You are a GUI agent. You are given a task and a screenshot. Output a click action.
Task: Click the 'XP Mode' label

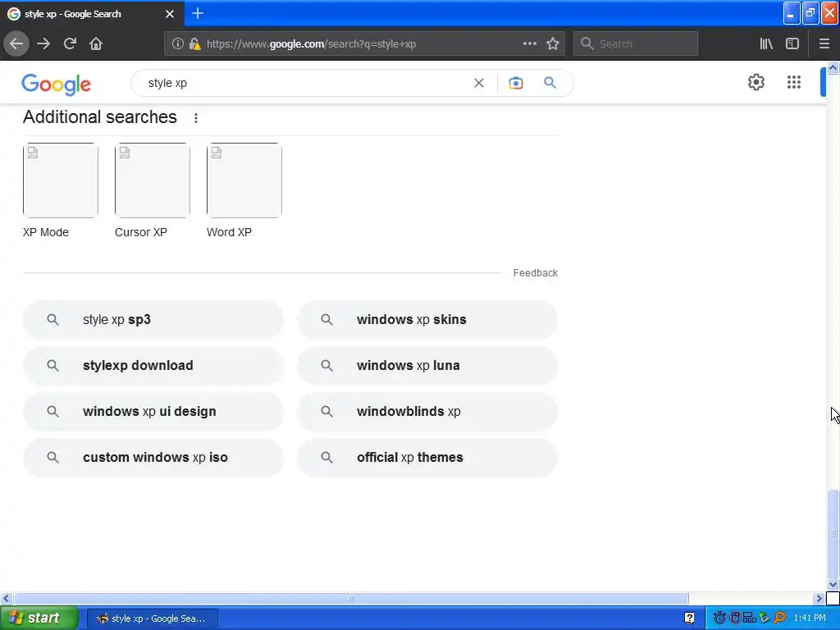(x=46, y=232)
